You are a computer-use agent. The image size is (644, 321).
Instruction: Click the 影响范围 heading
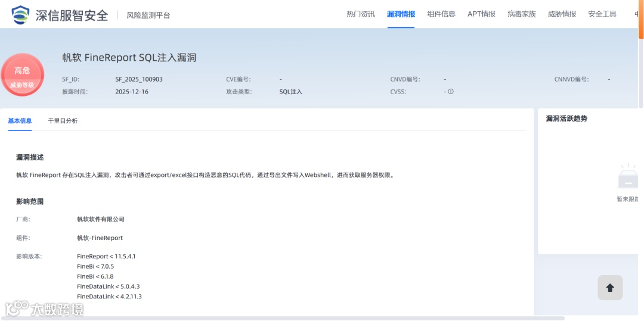pos(30,202)
